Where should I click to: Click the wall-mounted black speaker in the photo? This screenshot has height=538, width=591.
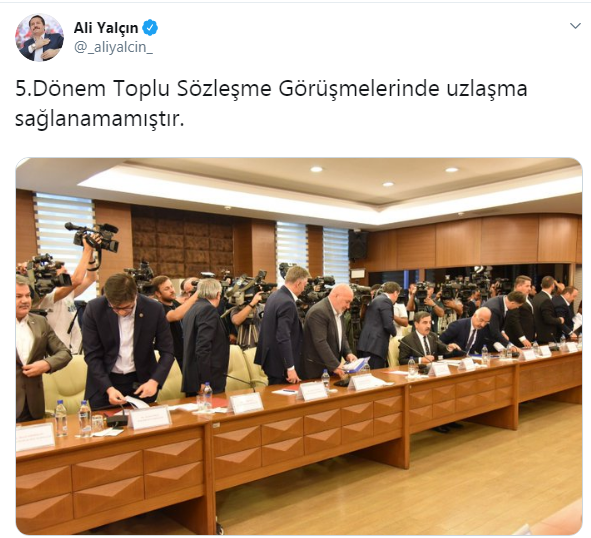pos(358,245)
